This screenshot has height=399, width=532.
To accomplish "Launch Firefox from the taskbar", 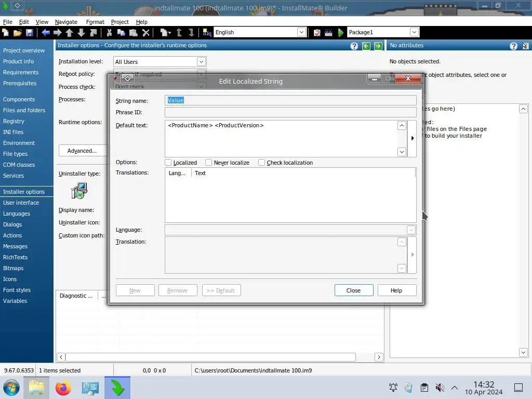I will pyautogui.click(x=63, y=388).
